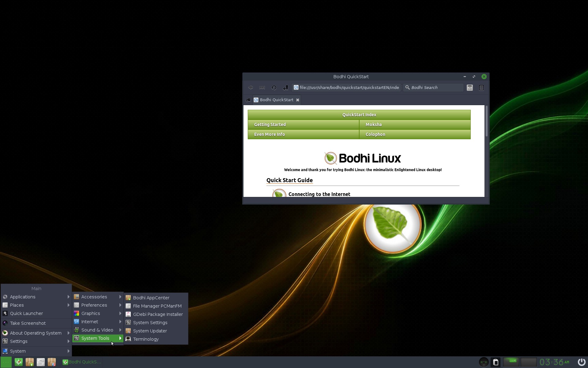The height and width of the screenshot is (368, 588).
Task: Click the Places drive icon
Action: 5,305
